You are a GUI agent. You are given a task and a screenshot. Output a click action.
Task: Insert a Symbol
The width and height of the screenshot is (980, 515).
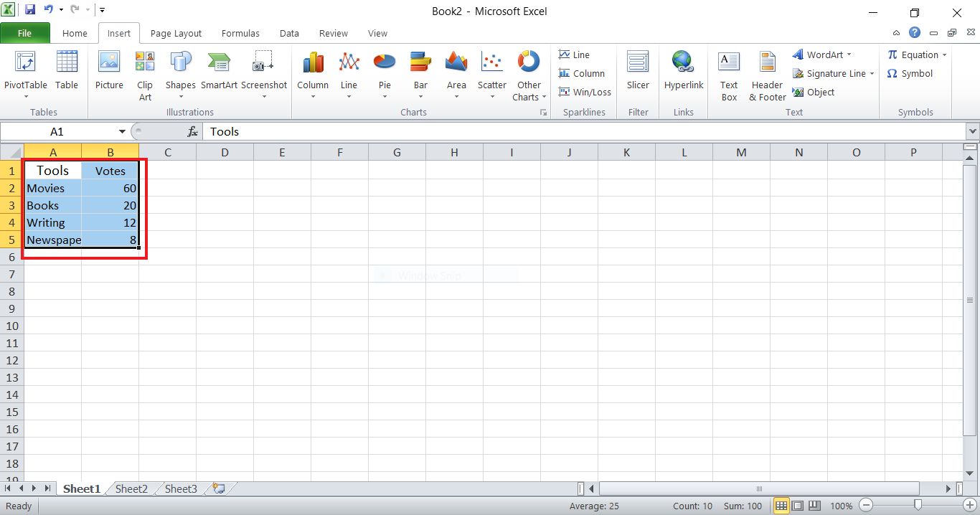[910, 73]
